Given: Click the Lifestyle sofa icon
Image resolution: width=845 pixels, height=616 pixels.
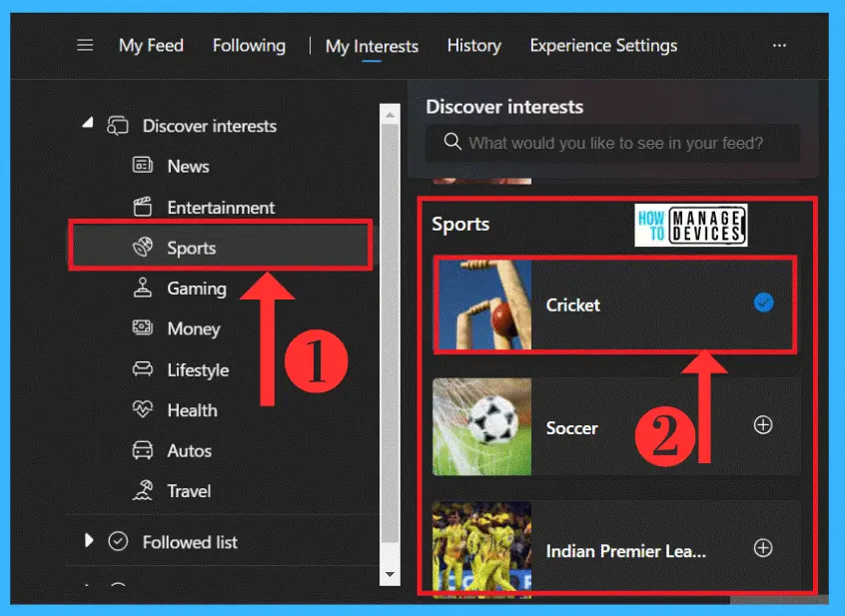Looking at the screenshot, I should [143, 368].
